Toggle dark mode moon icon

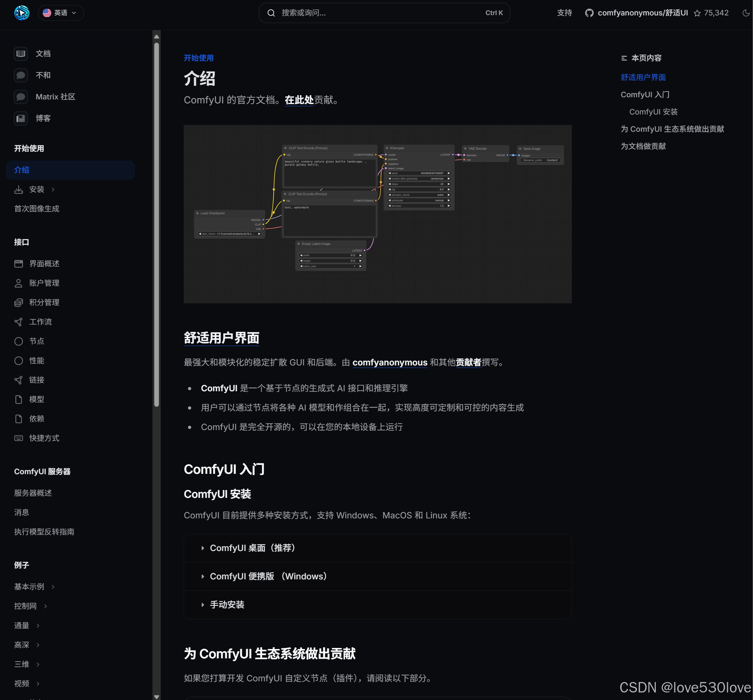click(x=745, y=13)
